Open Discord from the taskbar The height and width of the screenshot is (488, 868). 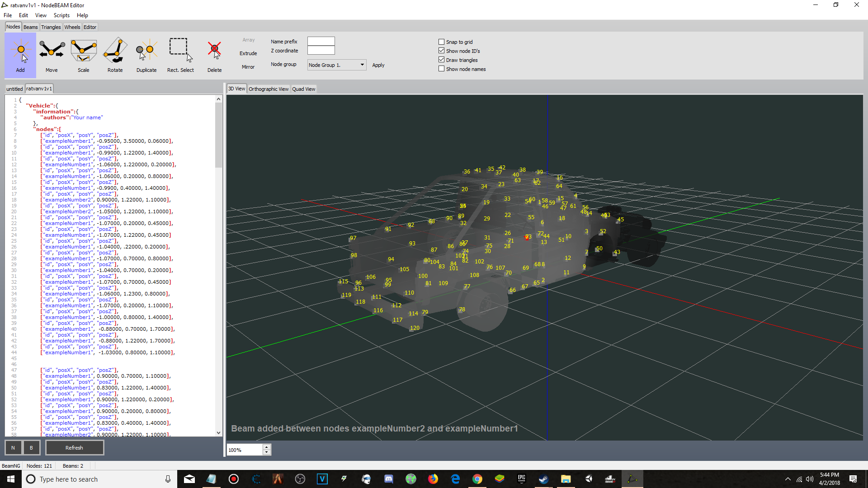coord(389,479)
